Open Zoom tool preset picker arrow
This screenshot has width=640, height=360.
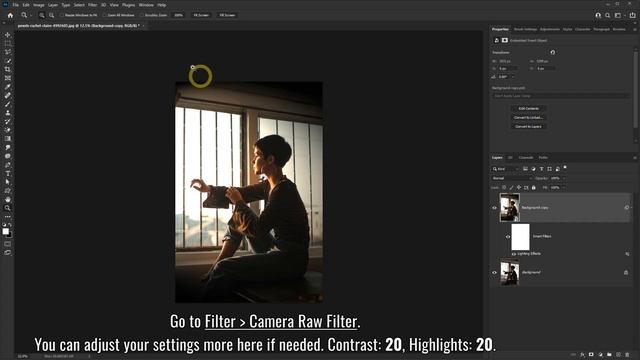(x=31, y=16)
